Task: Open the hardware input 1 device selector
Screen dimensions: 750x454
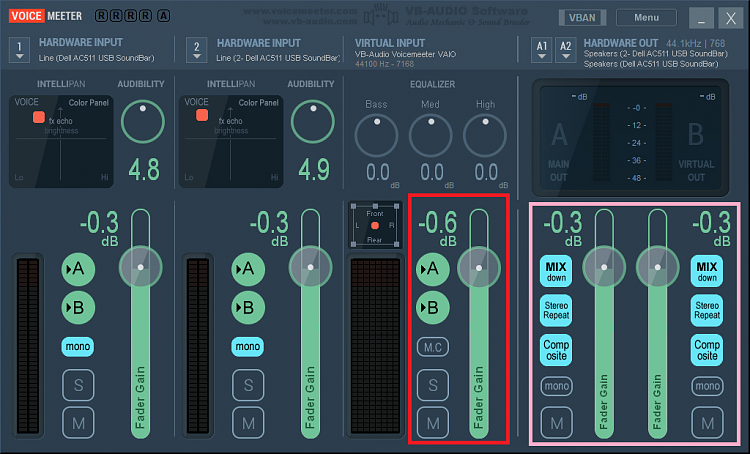Action: [19, 50]
